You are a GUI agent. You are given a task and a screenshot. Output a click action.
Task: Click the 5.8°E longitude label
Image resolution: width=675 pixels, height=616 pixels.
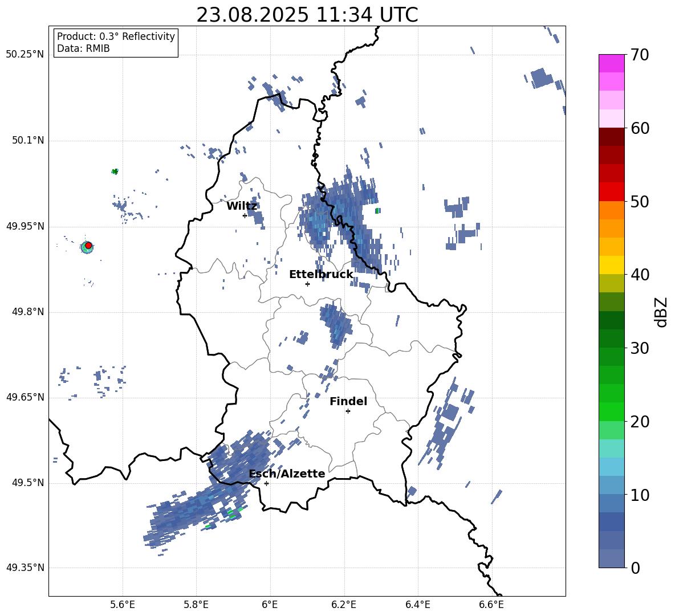[196, 605]
